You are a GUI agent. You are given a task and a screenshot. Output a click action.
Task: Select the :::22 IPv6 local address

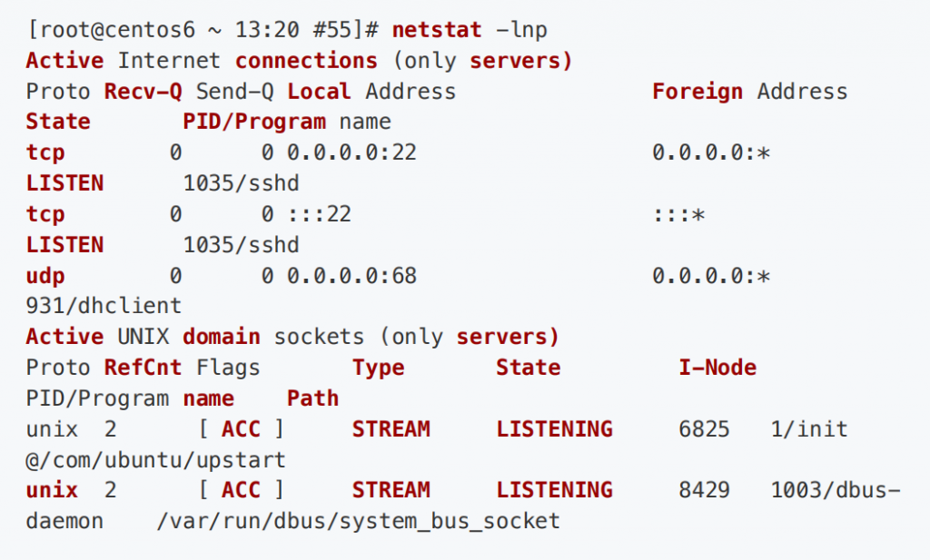[319, 214]
